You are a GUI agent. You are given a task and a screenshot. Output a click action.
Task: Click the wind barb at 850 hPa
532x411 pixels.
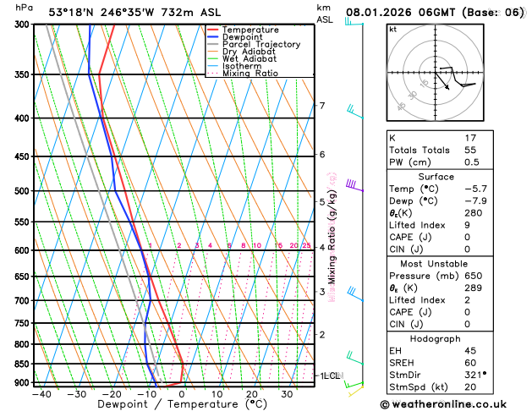355,358
